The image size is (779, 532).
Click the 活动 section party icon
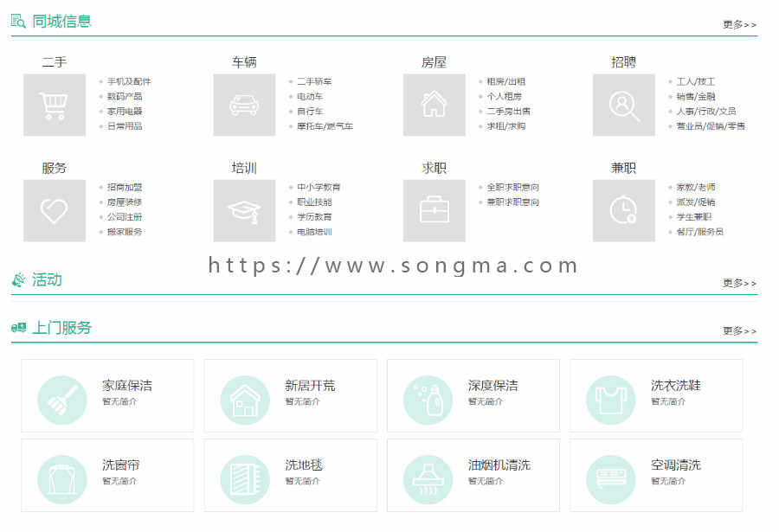(18, 279)
